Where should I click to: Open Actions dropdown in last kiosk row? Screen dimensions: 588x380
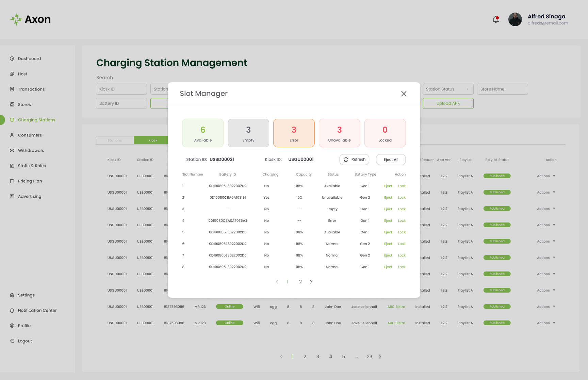click(546, 323)
